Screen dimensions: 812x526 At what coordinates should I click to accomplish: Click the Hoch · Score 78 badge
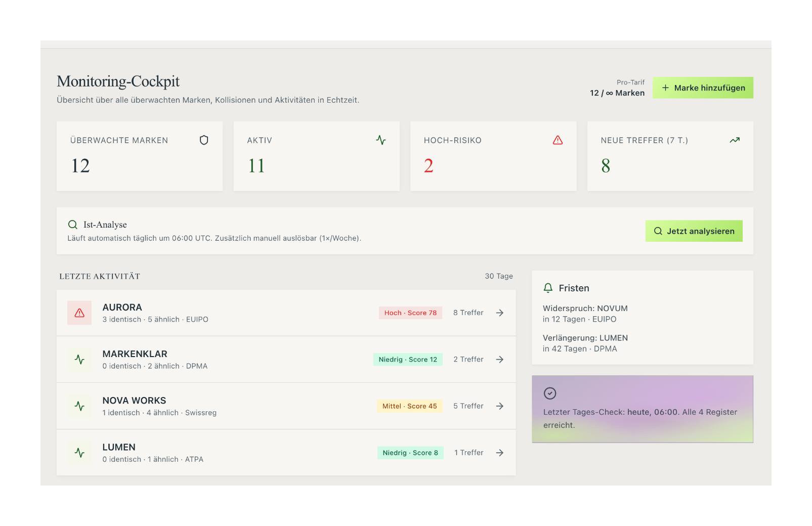click(x=410, y=313)
